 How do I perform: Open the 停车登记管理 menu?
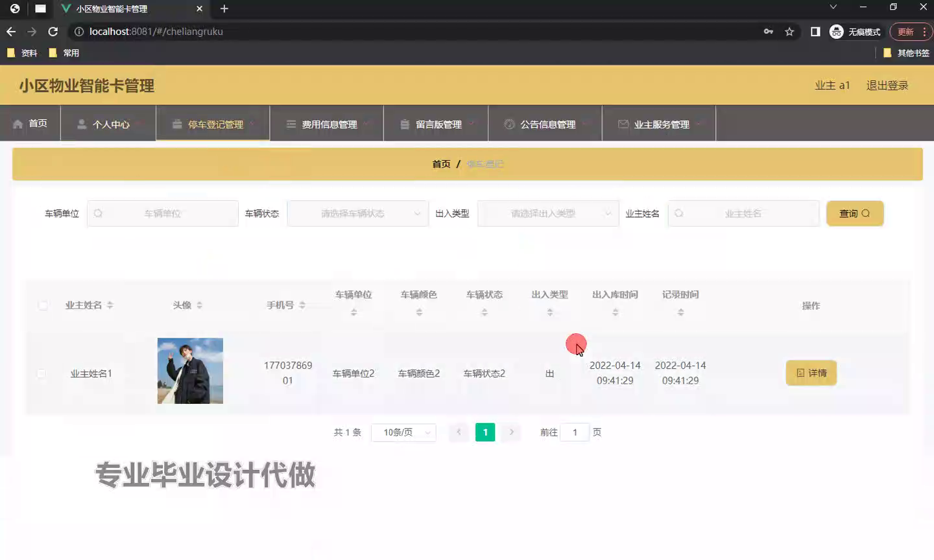tap(213, 123)
